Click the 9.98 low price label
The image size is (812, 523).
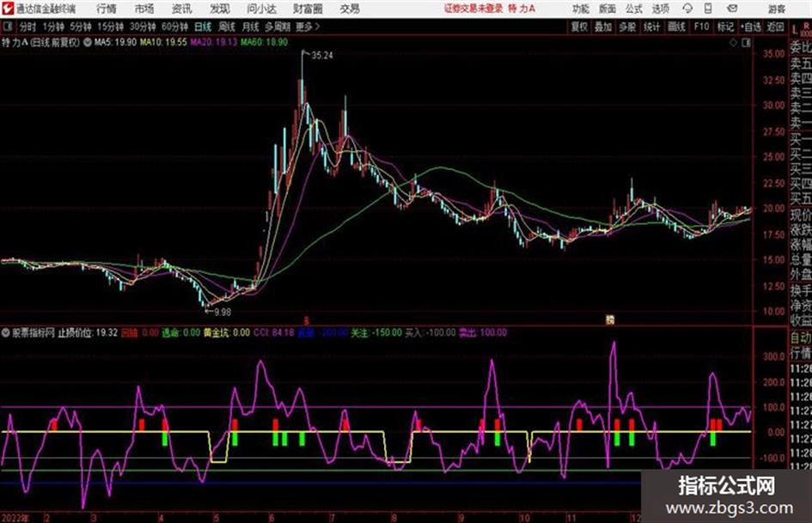[223, 313]
